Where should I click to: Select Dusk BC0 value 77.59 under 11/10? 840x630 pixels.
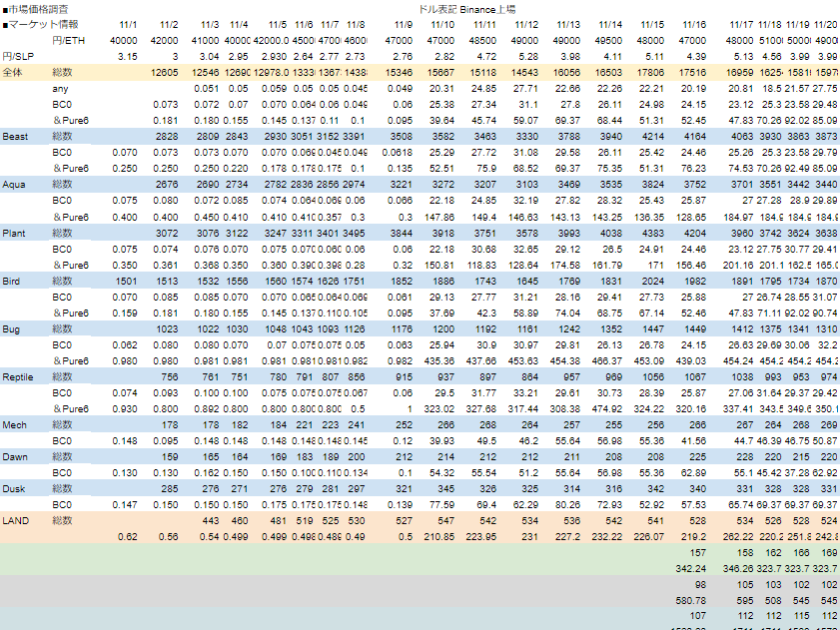(441, 506)
